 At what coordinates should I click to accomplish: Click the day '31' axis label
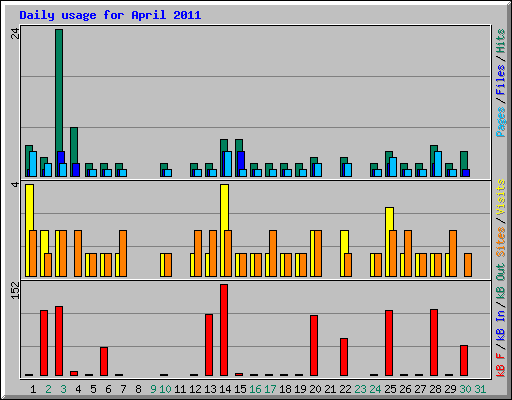point(480,389)
